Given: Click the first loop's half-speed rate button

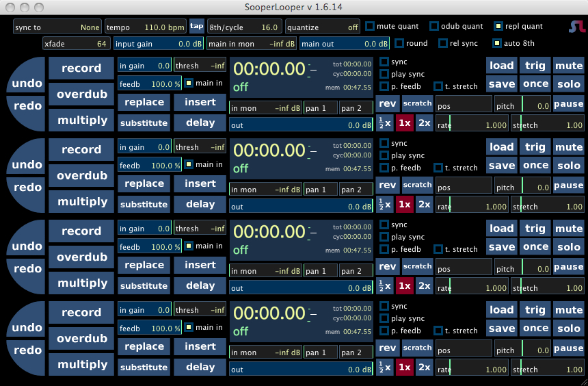Looking at the screenshot, I should (x=384, y=123).
